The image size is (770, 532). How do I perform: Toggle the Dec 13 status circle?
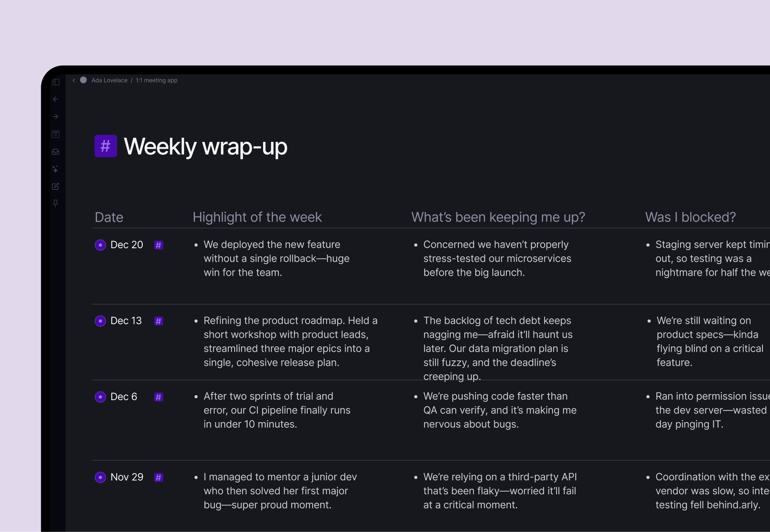[100, 321]
